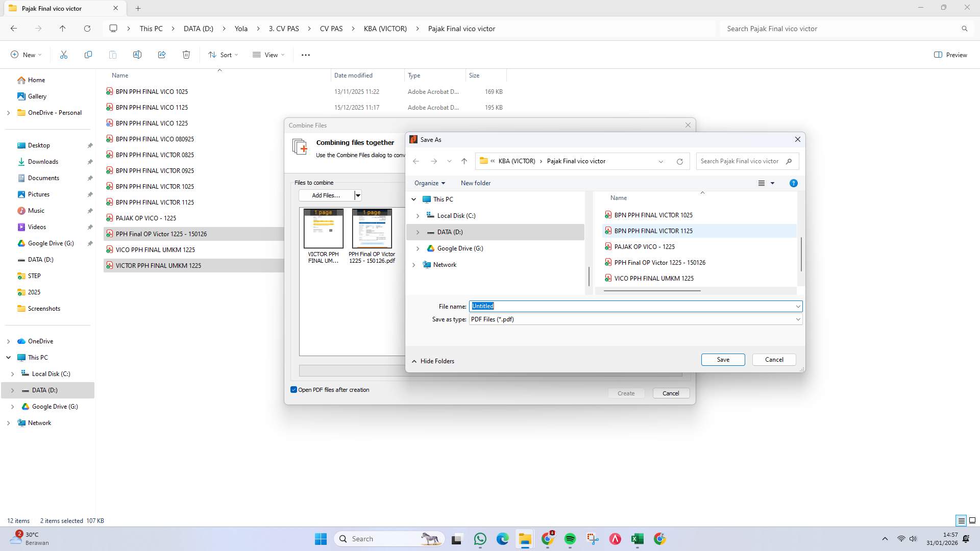980x551 pixels.
Task: Open the Save as type dropdown
Action: (798, 319)
